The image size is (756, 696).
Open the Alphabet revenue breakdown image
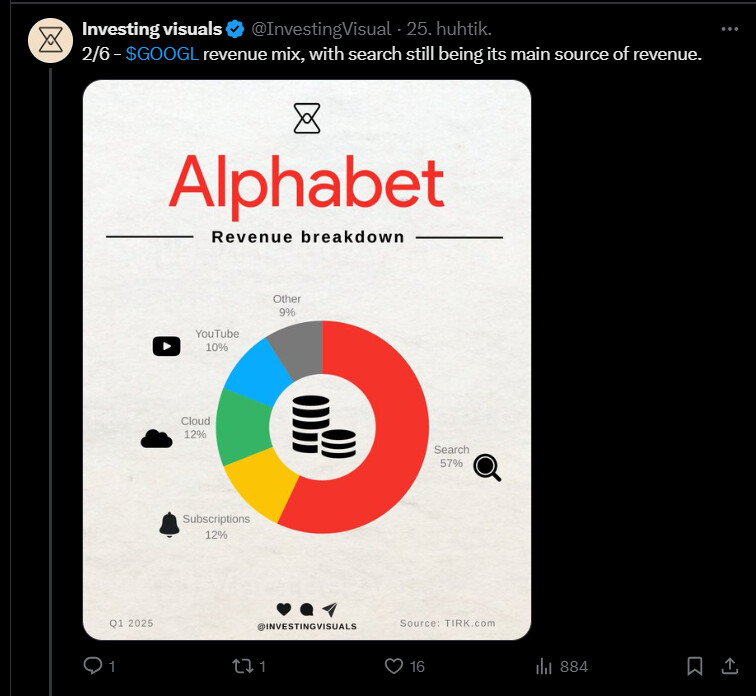pyautogui.click(x=307, y=360)
